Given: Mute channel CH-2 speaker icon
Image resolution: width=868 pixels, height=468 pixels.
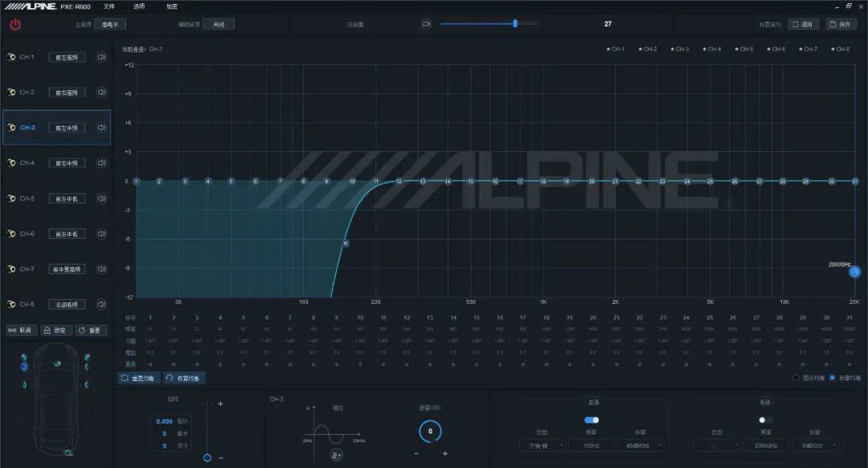Looking at the screenshot, I should pyautogui.click(x=101, y=92).
